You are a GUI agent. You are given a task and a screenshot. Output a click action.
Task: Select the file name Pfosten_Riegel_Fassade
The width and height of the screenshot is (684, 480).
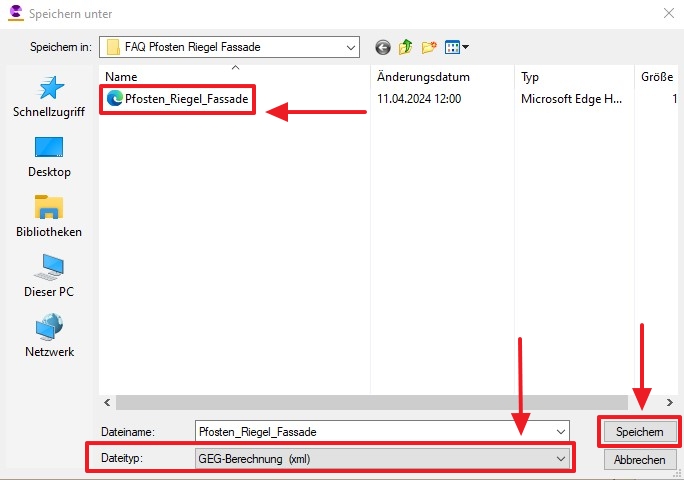click(x=187, y=99)
